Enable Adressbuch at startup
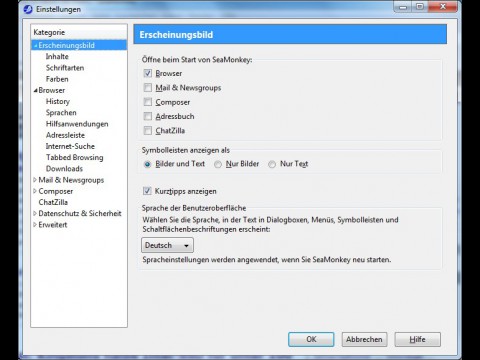This screenshot has width=480, height=360. point(148,116)
